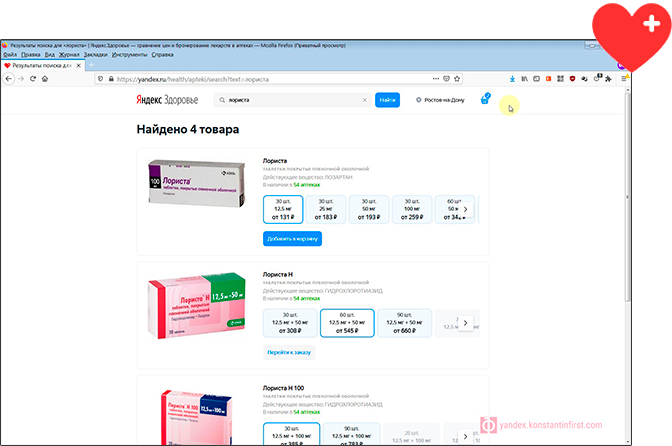Open the Справка menu
672x446 pixels.
162,54
